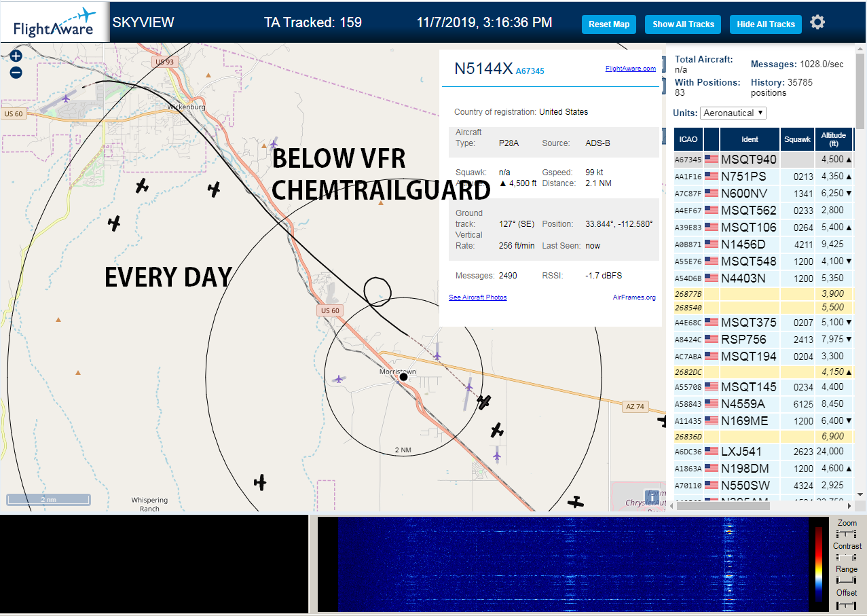Open the See Aircraft Photos link

click(x=478, y=297)
